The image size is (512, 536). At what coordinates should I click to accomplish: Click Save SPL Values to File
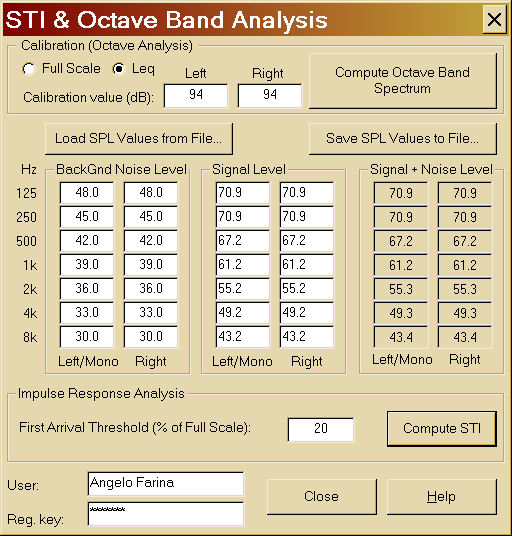click(403, 139)
